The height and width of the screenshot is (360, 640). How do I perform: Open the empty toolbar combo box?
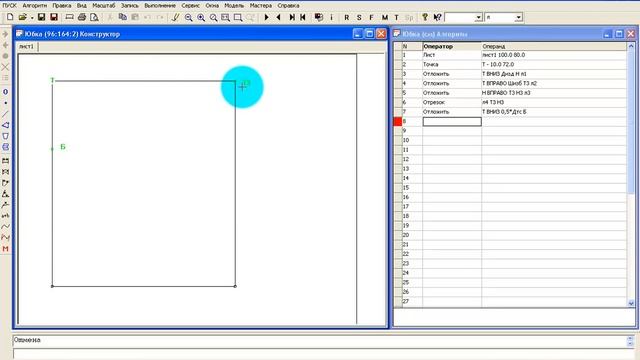tap(463, 18)
